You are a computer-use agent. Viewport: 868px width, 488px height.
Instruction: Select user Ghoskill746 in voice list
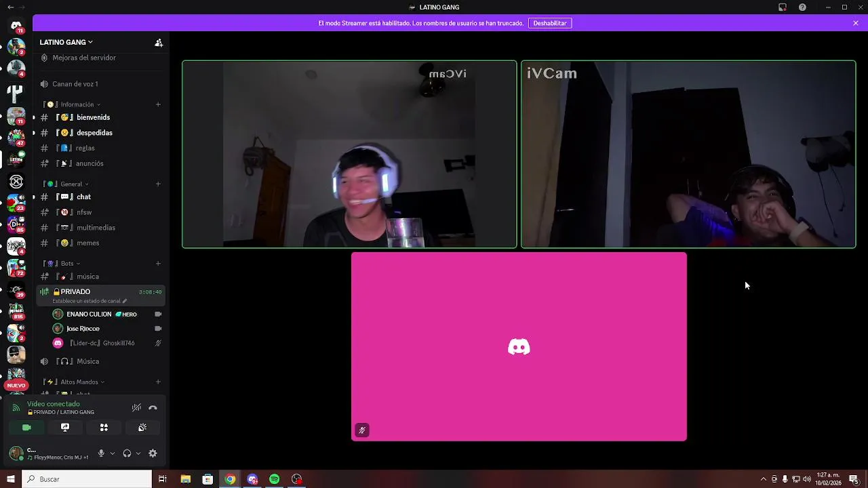click(x=107, y=343)
